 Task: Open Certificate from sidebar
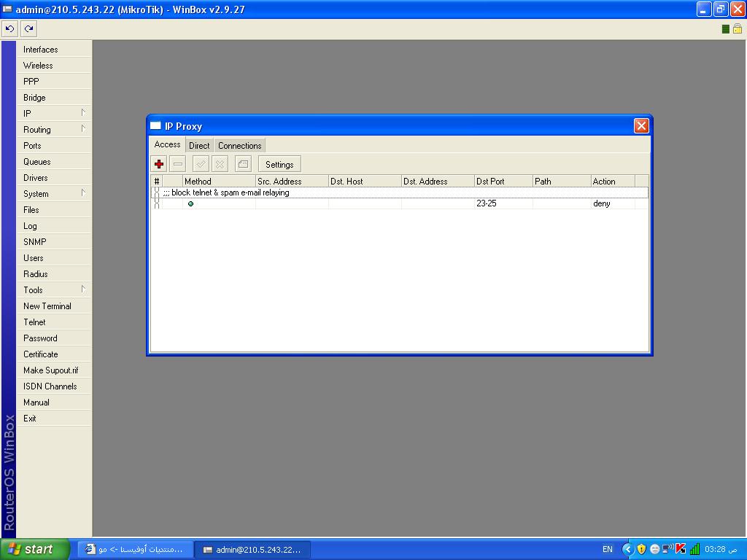54,354
